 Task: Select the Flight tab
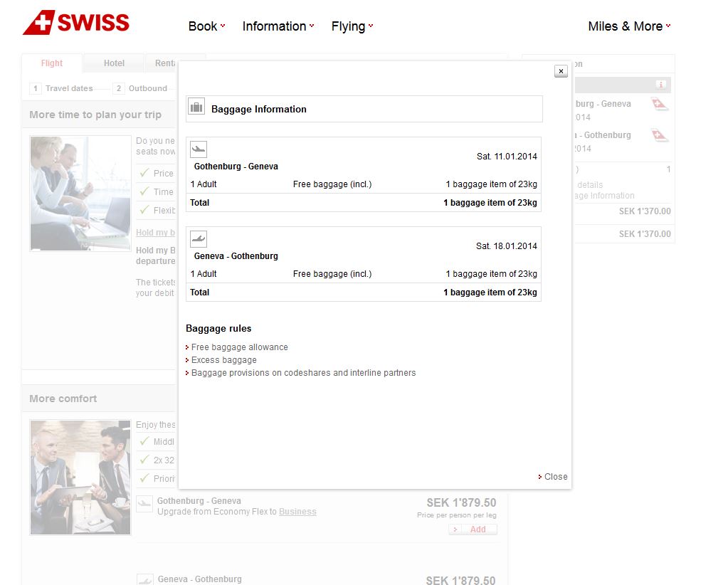52,63
